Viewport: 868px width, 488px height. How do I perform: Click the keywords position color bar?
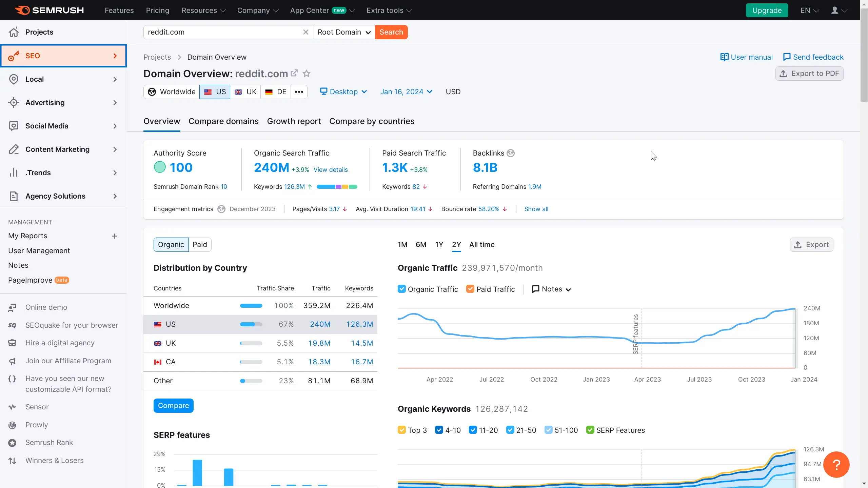coord(337,187)
